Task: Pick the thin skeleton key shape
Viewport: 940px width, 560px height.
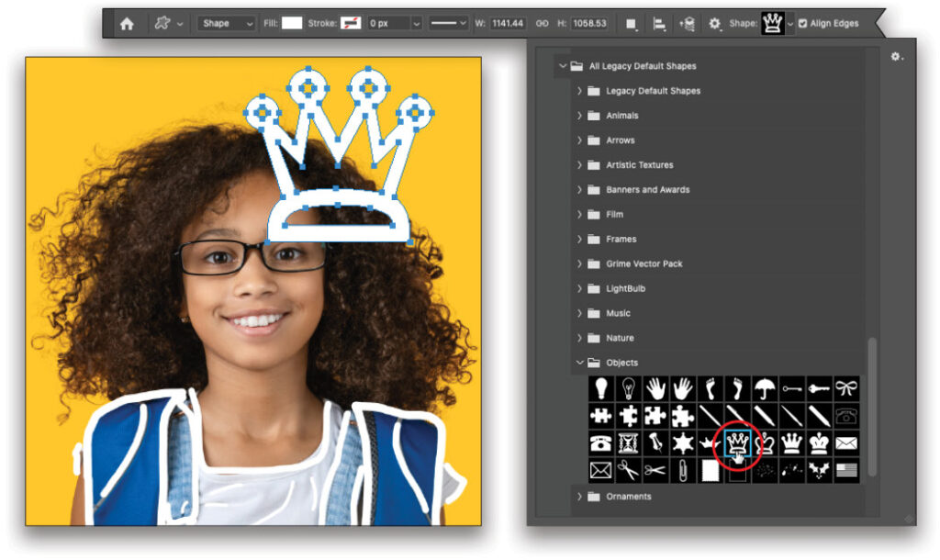Action: [792, 388]
